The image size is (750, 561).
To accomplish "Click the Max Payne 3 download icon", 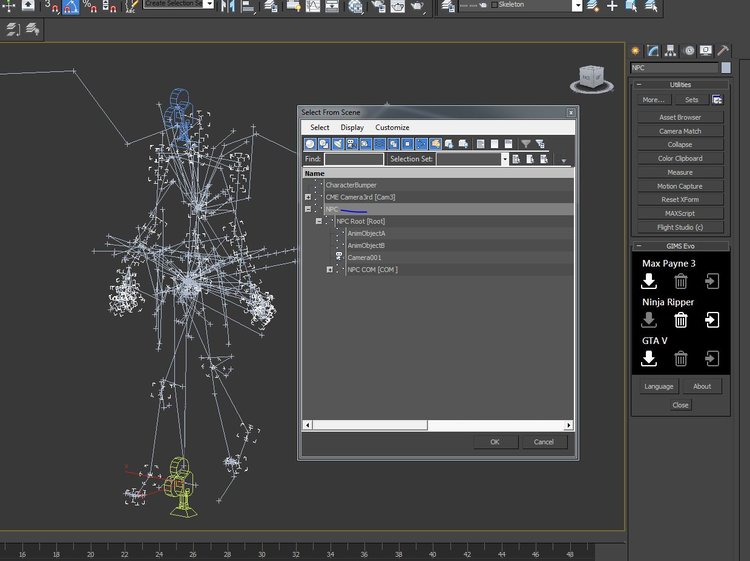I will click(649, 281).
